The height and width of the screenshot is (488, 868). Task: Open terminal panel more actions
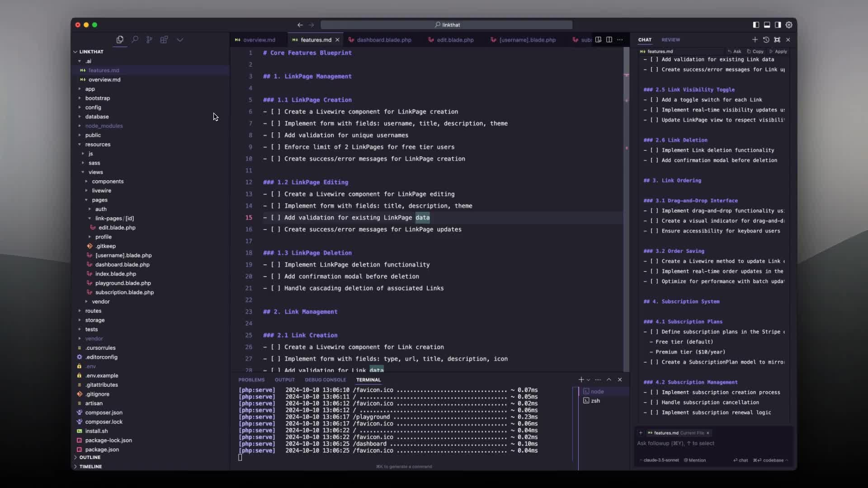click(x=598, y=380)
